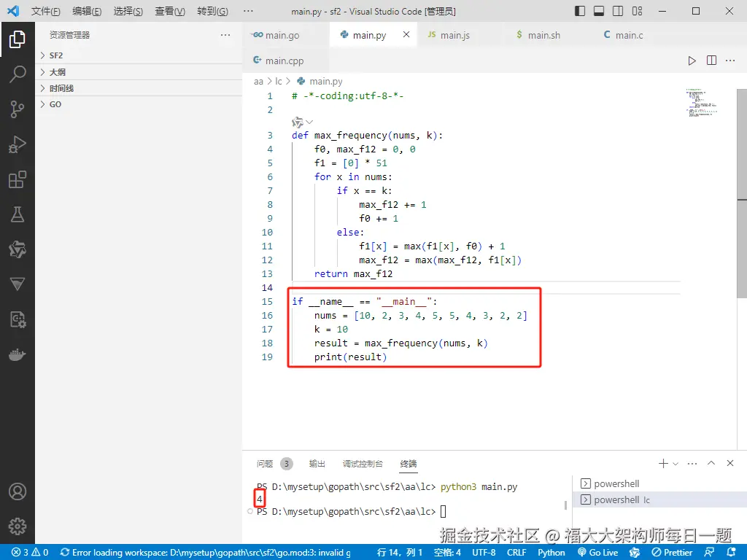The image size is (747, 560).
Task: Expand the 大纲 outline section
Action: [x=139, y=72]
